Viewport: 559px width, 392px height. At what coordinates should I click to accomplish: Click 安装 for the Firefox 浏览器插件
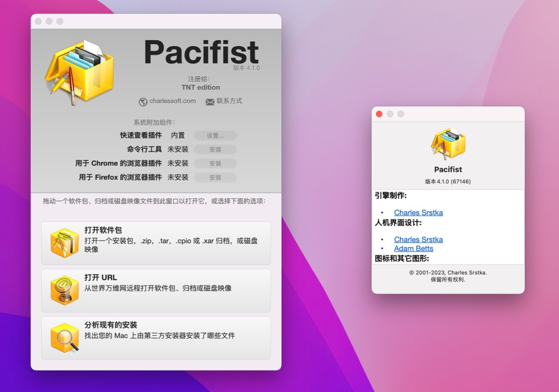coord(215,177)
